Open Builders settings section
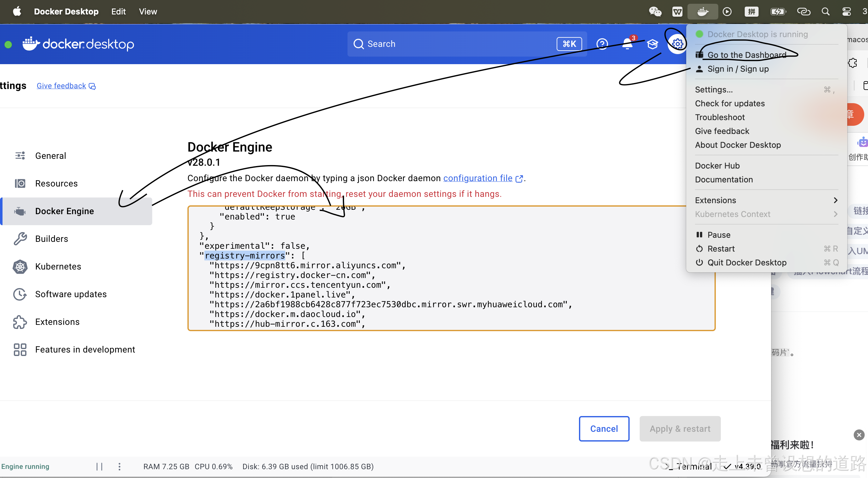Viewport: 868px width, 478px height. tap(52, 239)
